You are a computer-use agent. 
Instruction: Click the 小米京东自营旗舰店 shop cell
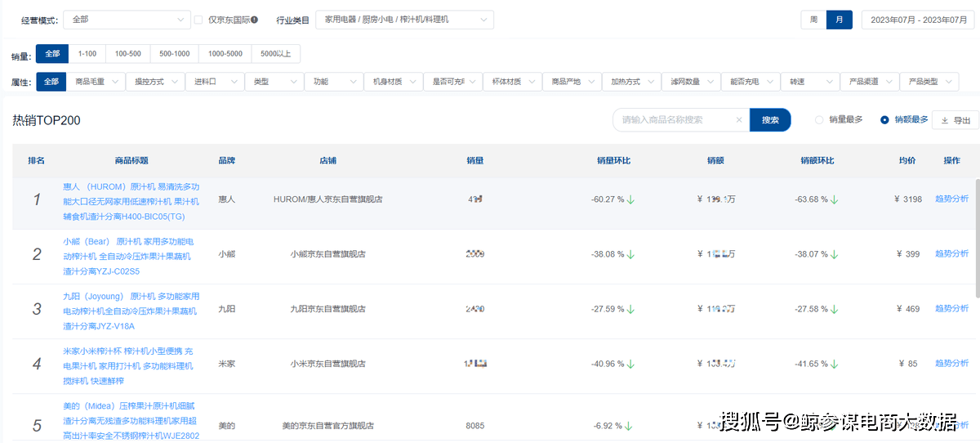click(327, 364)
